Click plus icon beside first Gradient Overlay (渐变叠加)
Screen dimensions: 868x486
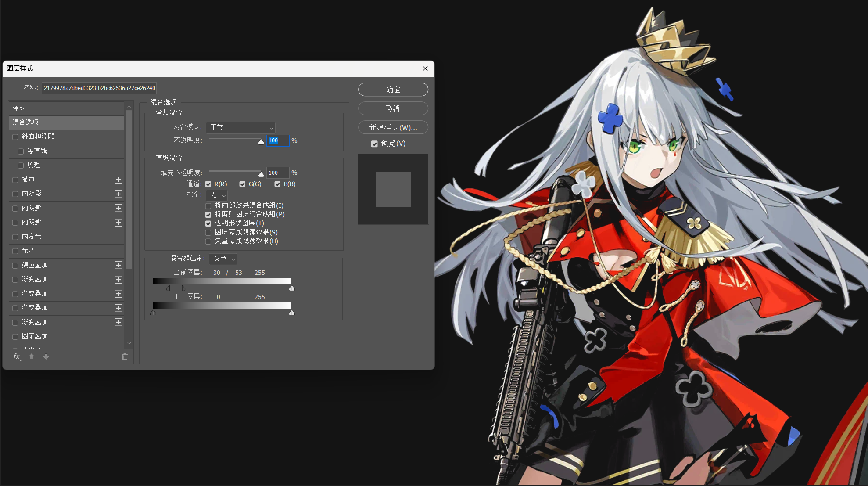(x=118, y=280)
